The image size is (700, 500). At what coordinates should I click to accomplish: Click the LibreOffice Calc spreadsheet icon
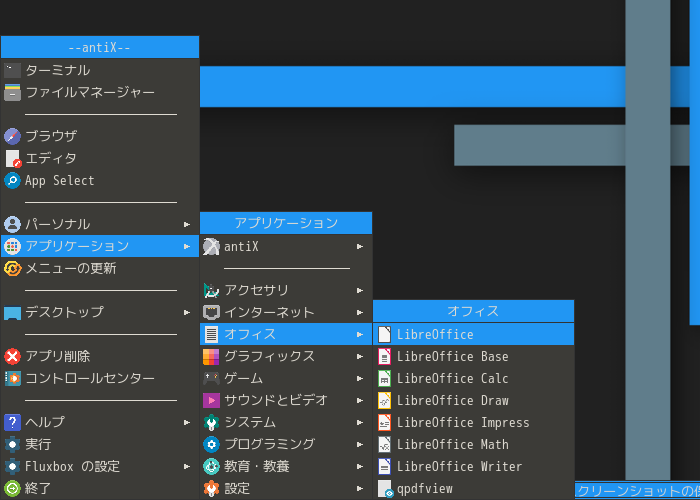click(384, 379)
